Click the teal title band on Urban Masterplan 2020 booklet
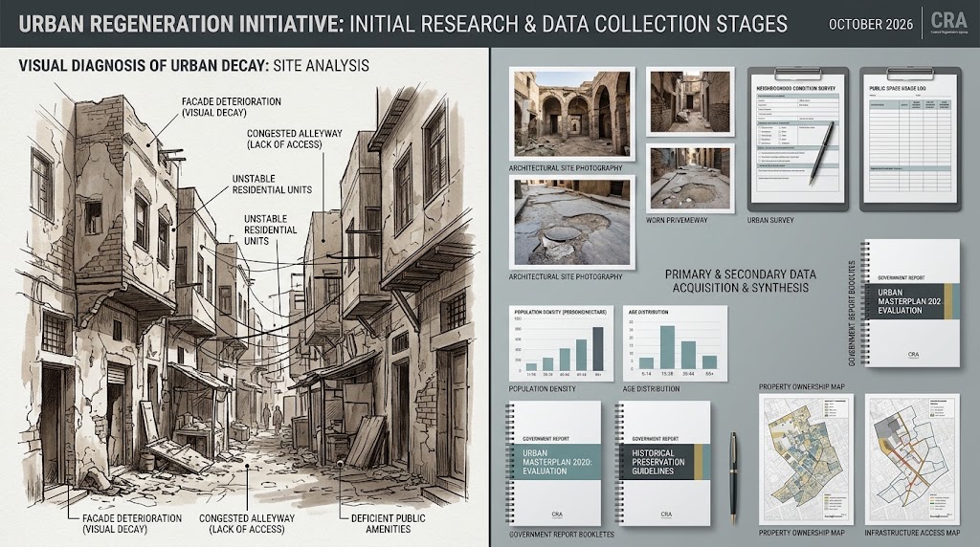 click(557, 462)
